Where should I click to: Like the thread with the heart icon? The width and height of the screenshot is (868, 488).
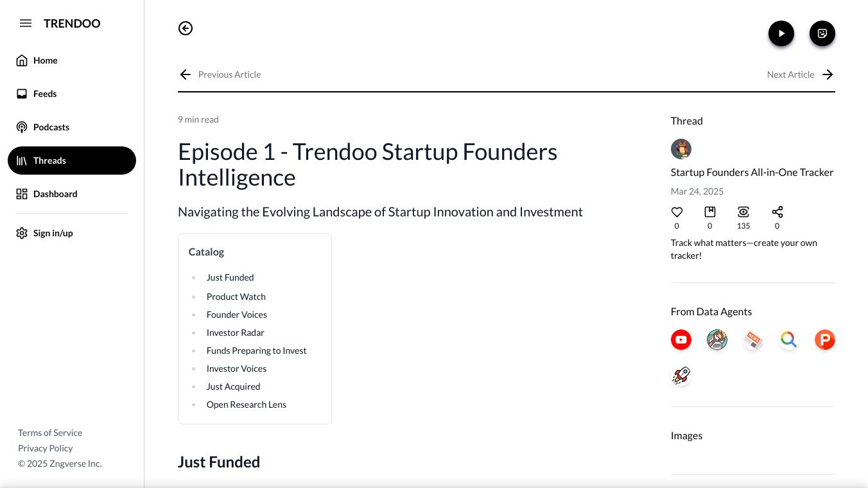[x=677, y=212]
